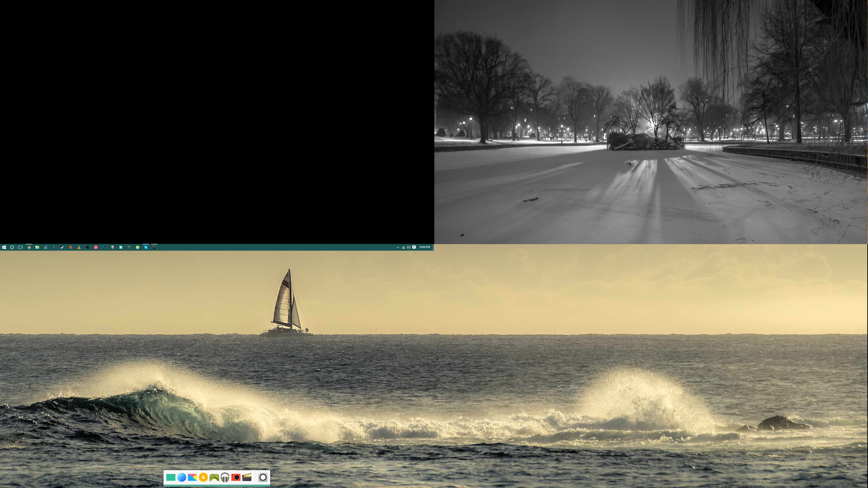Open the Windows Start menu
868x488 pixels.
coord(4,247)
